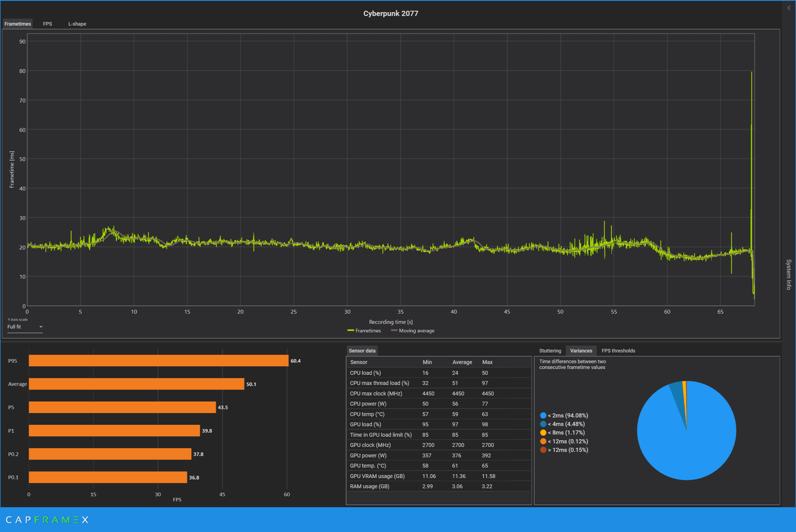Select the GPU VRAM usage (GB) row
The width and height of the screenshot is (796, 532).
(439, 476)
